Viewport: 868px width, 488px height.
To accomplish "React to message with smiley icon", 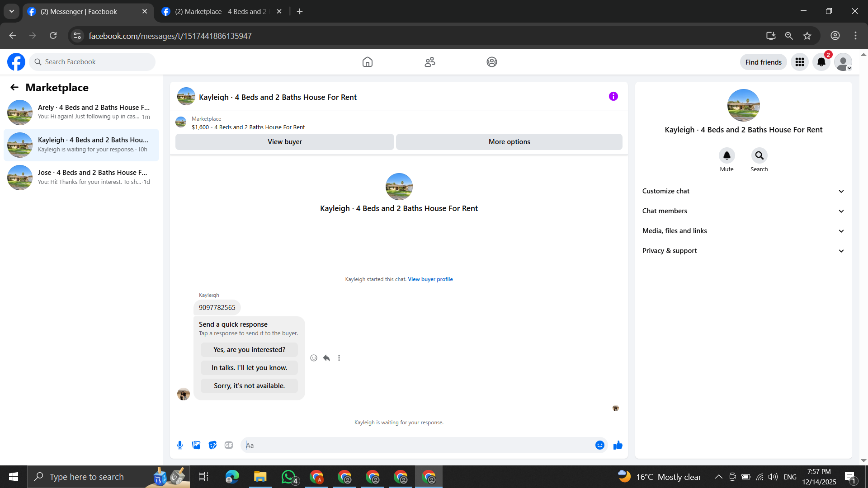I will click(314, 358).
